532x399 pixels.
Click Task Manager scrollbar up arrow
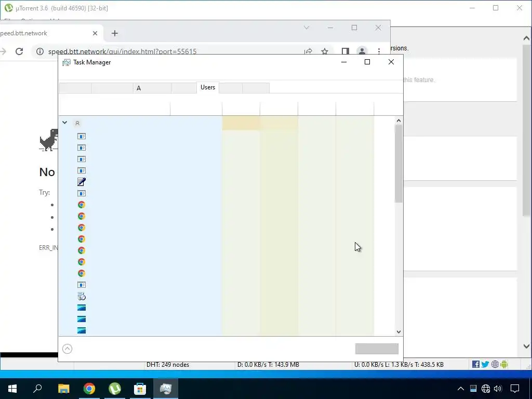click(398, 121)
